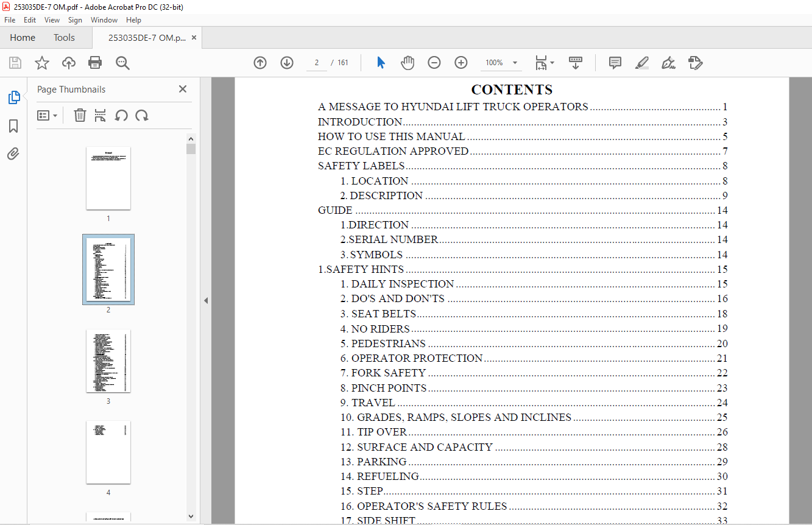Switch to the Home tab
Image resolution: width=812 pixels, height=525 pixels.
tap(23, 38)
